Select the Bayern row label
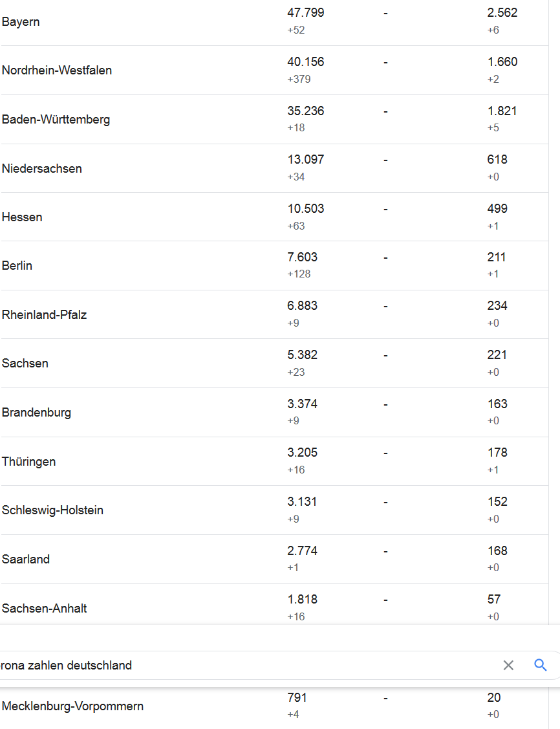 21,22
